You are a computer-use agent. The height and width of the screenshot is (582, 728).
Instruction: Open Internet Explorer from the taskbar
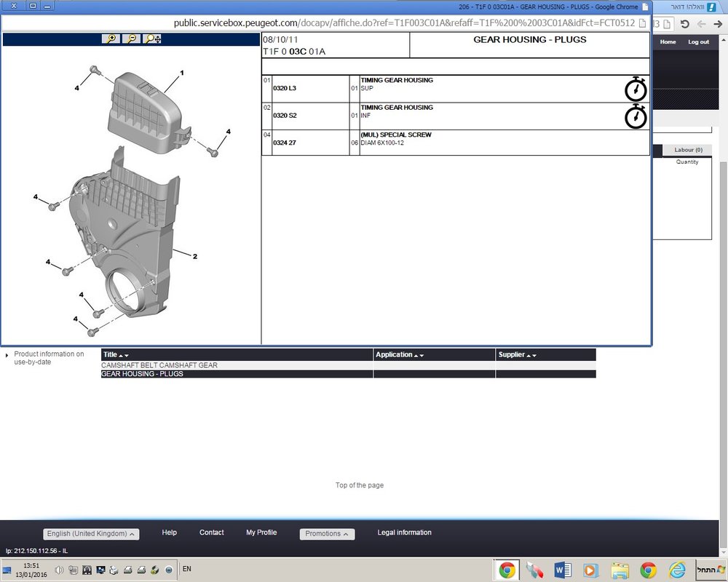677,570
